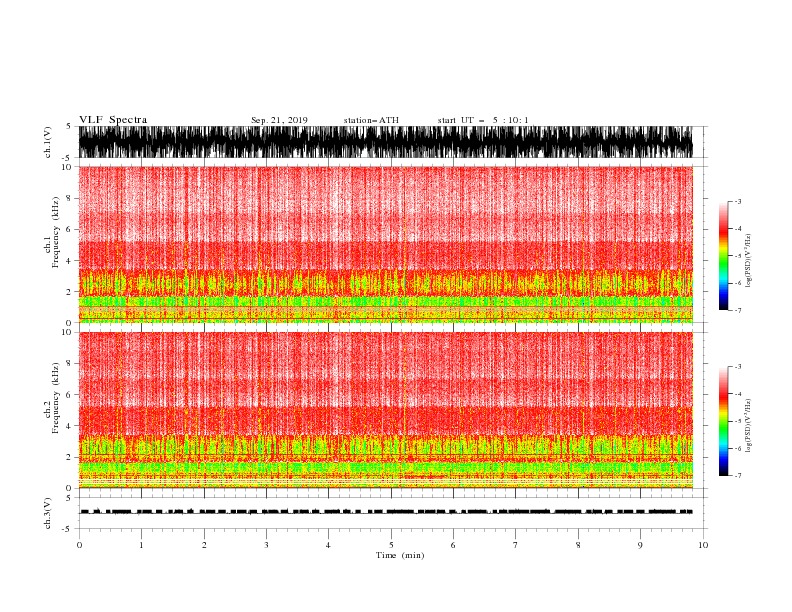Click the "8" kHz tick of ch.2 spectrogram
Image resolution: width=792 pixels, height=612 pixels.
(x=69, y=364)
